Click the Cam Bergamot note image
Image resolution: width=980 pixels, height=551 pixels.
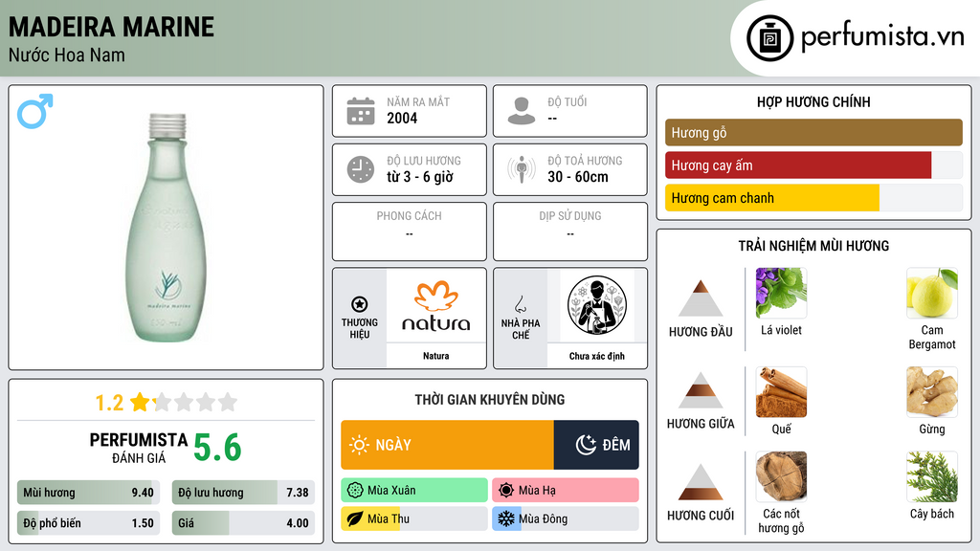coord(932,293)
